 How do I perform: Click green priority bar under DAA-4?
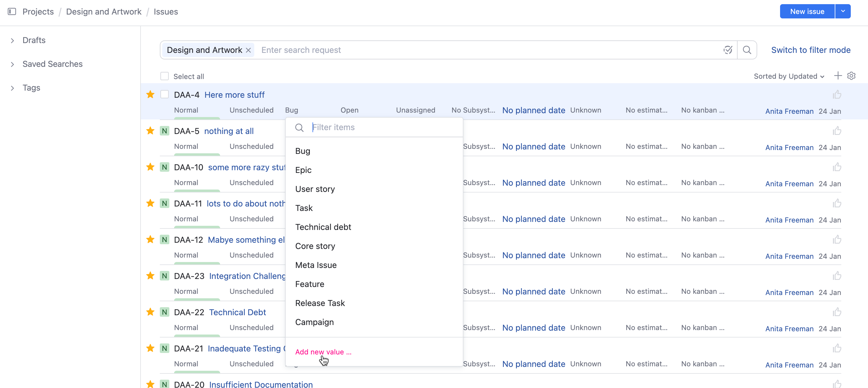(x=197, y=118)
